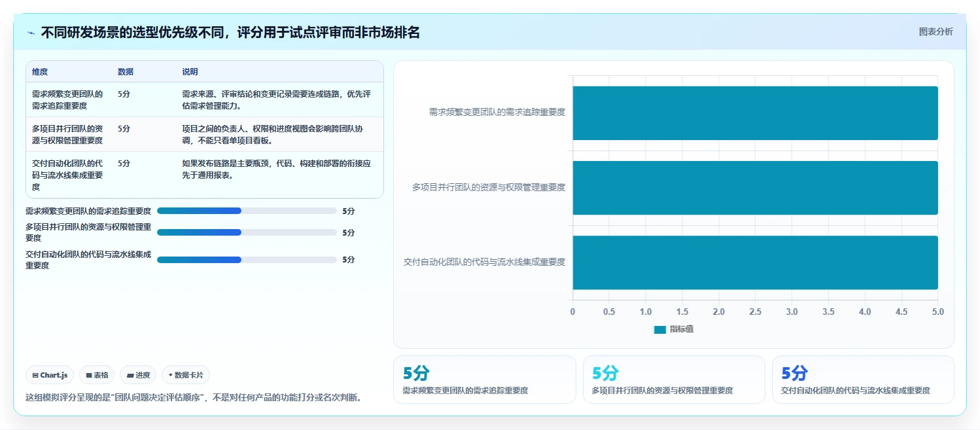Image resolution: width=980 pixels, height=430 pixels.
Task: Click the lightning icon beside the title
Action: [31, 33]
